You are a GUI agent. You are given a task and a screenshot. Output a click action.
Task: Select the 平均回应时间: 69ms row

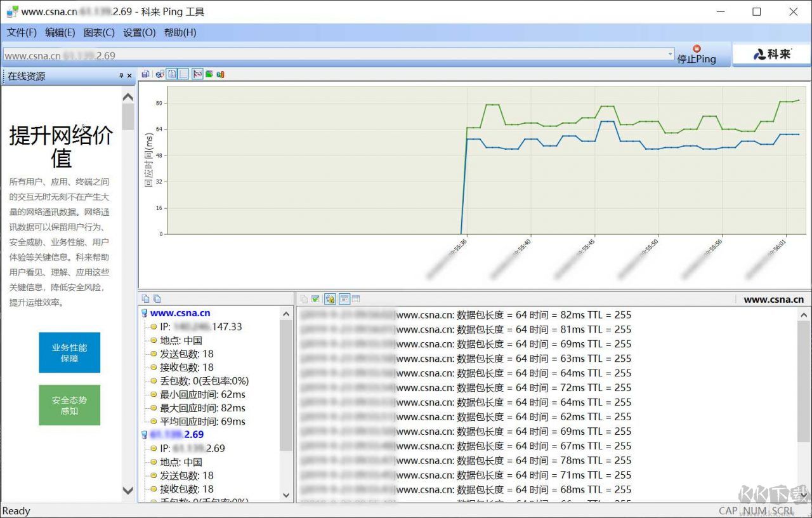coord(202,422)
